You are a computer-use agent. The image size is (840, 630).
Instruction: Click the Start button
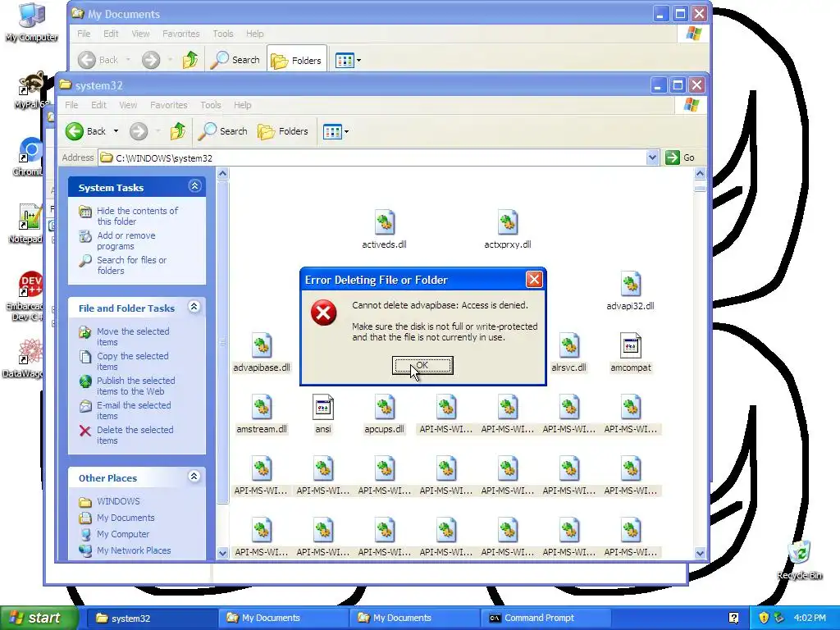[x=38, y=619]
